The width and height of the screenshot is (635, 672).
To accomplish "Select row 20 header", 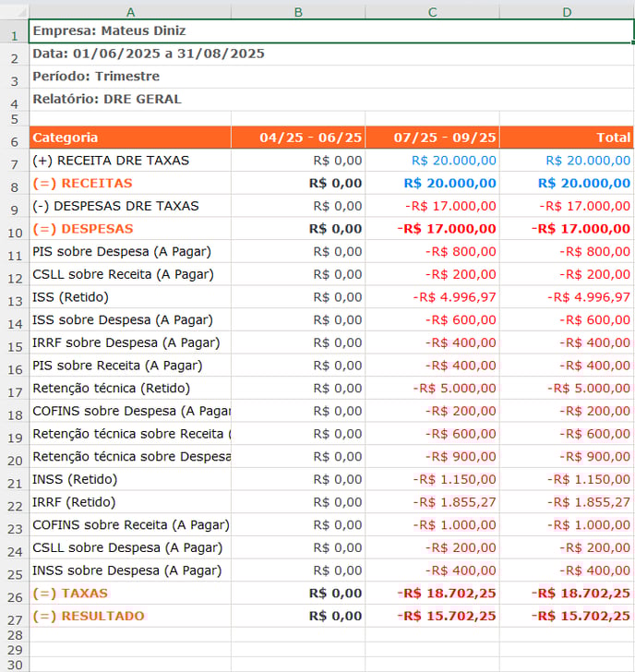I will click(14, 456).
